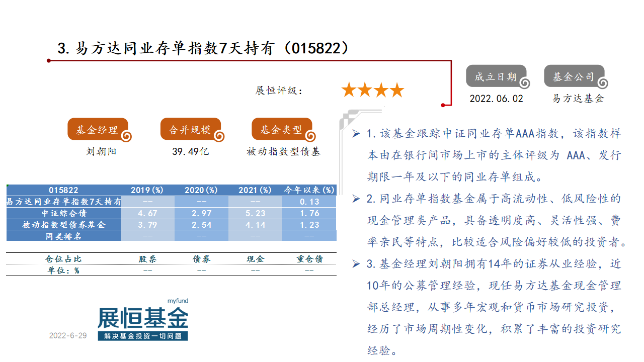Click the text line 期限一年及以下的同业存单组成
The height and width of the screenshot is (362, 644).
[455, 177]
